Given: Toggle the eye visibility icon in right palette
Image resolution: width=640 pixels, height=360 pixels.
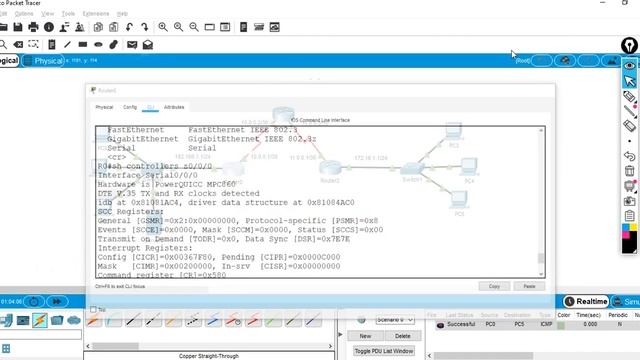Looking at the screenshot, I should [x=630, y=65].
